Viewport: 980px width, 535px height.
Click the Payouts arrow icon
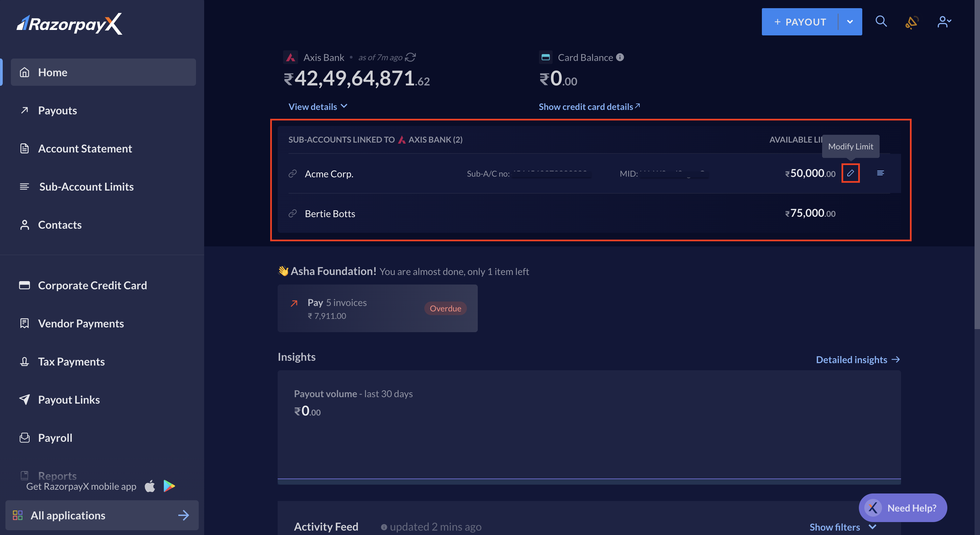tap(24, 110)
